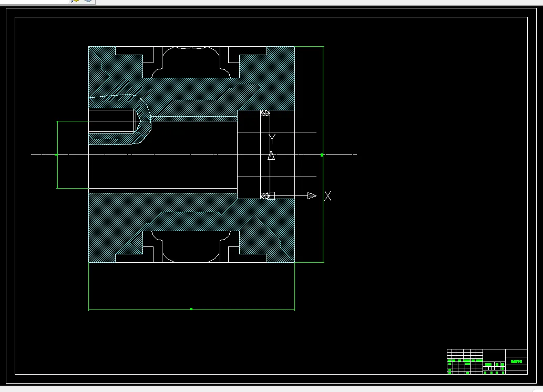Select the lower bearing cross-section symbol
543x392 pixels.
click(264, 196)
